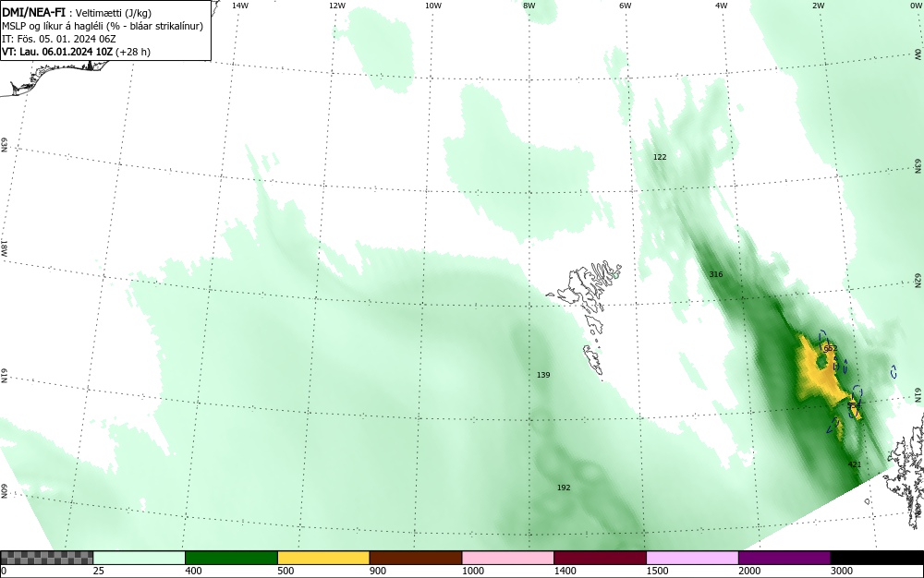
Task: Click the legend number 1400
Action: tap(565, 571)
